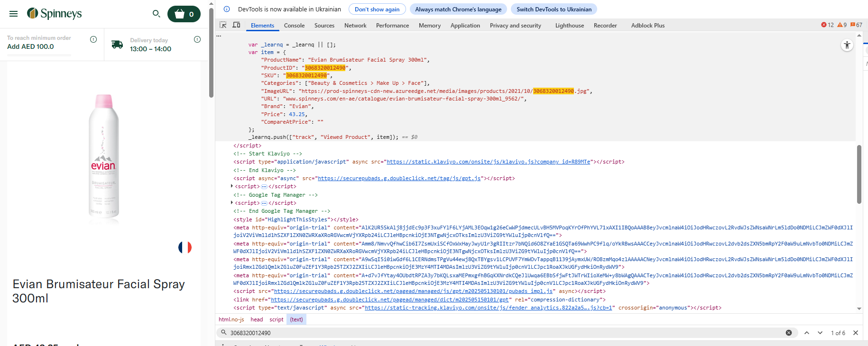Close the DevTools search bar
Viewport: 868px width, 346px height.
tap(856, 333)
